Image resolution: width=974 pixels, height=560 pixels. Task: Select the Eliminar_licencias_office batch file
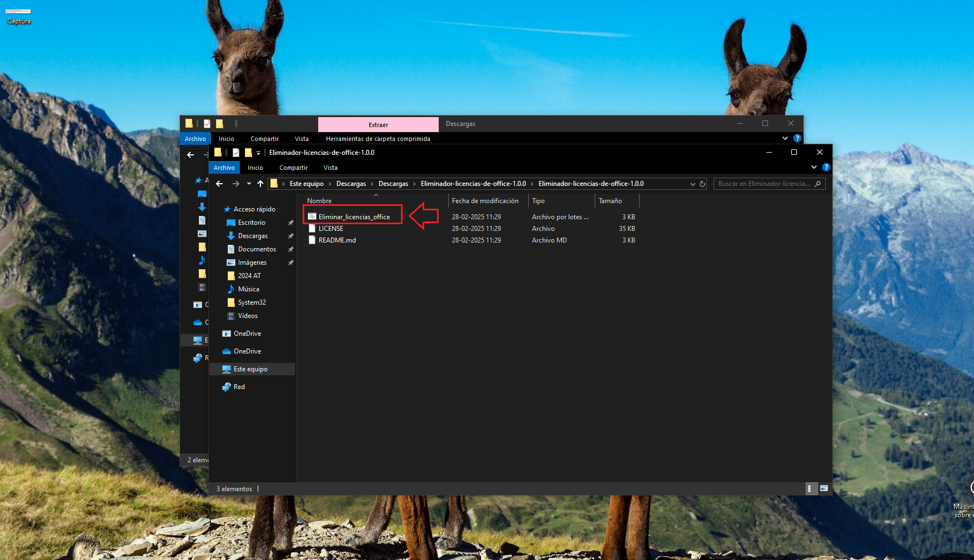pyautogui.click(x=354, y=217)
